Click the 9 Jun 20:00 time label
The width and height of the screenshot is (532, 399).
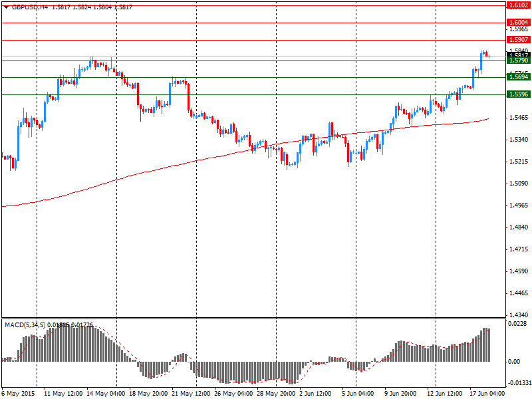[x=400, y=394]
